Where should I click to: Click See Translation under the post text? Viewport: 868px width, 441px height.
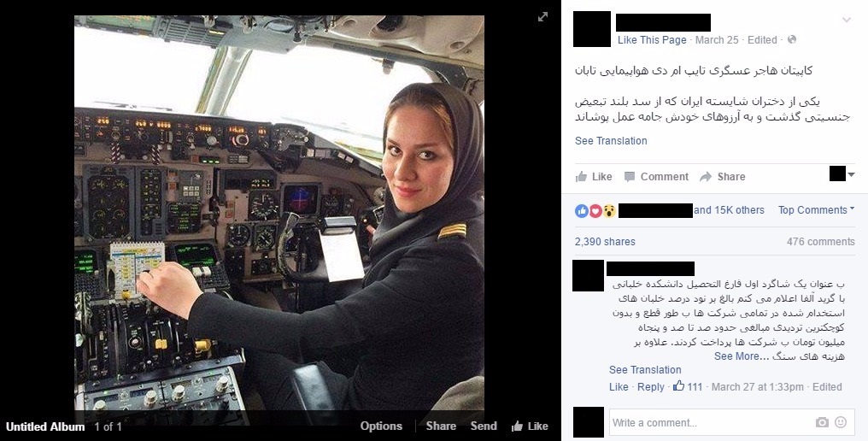pos(611,141)
